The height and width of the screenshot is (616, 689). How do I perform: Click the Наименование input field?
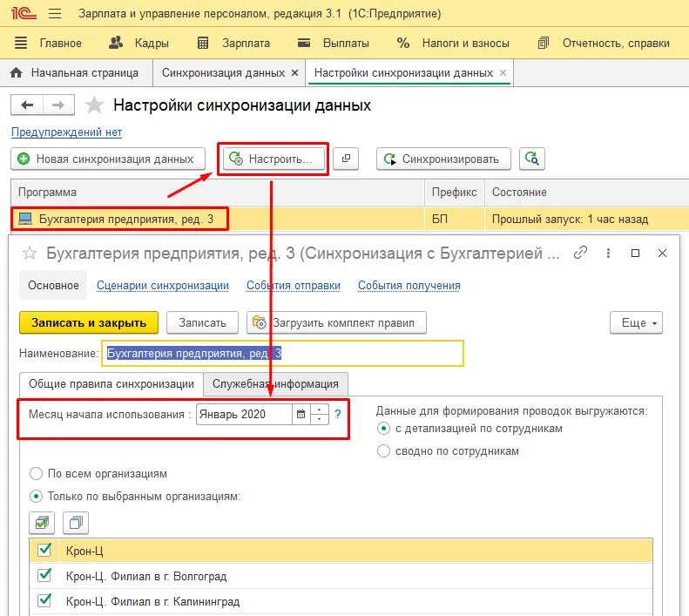282,353
